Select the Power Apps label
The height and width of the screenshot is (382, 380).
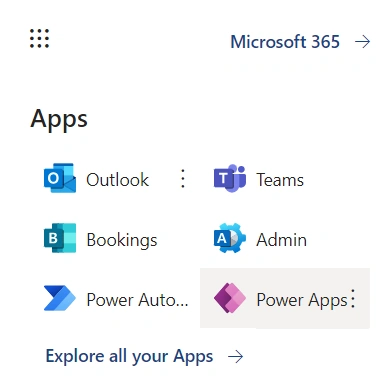coord(302,300)
